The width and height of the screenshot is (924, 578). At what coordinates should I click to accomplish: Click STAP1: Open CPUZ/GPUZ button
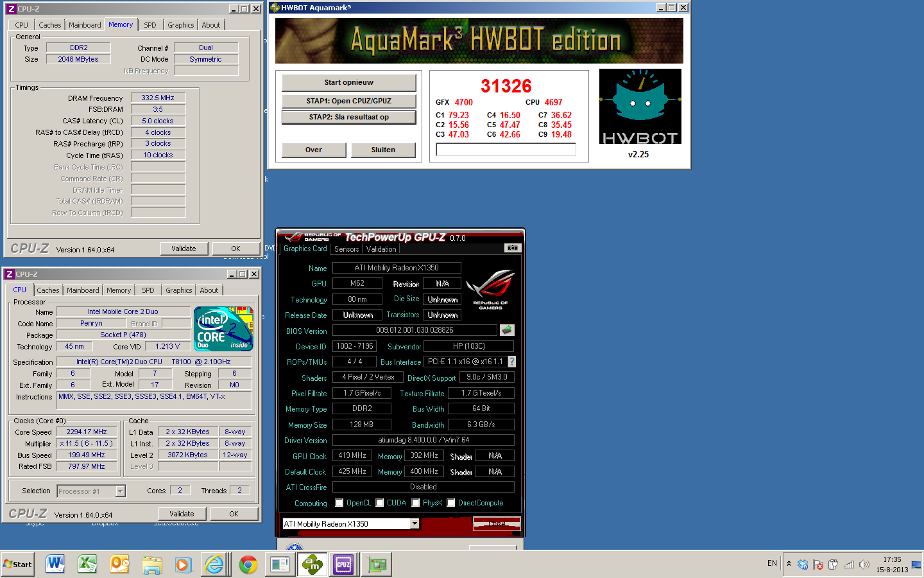pyautogui.click(x=349, y=101)
